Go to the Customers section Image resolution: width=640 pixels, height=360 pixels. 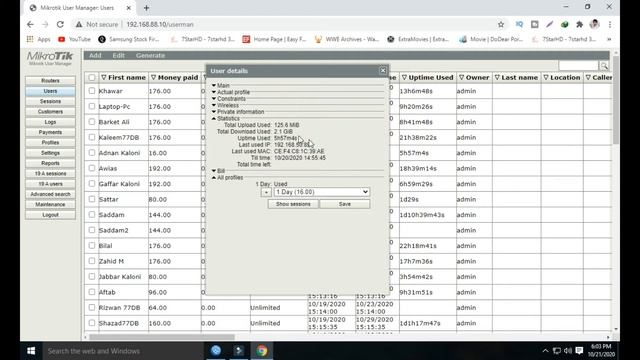point(50,111)
